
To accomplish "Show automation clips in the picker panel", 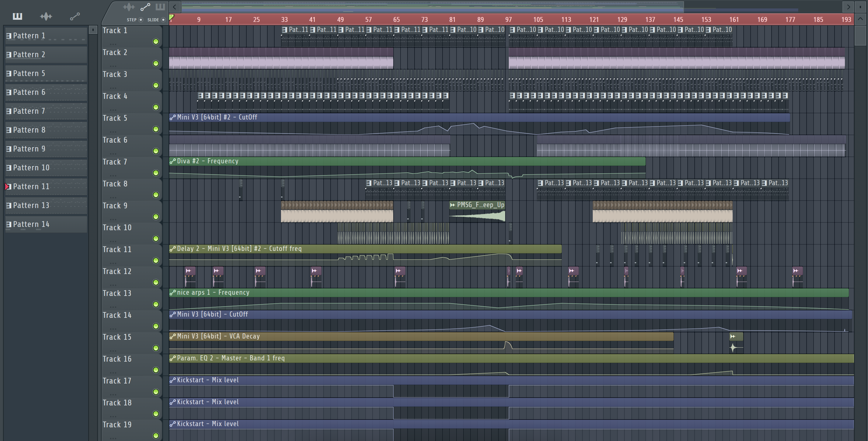I will point(75,16).
